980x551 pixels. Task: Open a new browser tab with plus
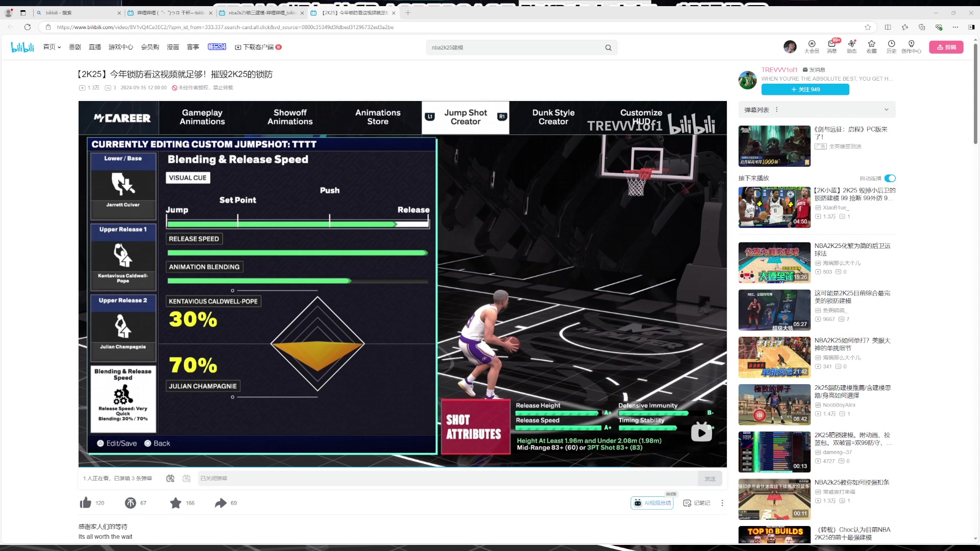click(x=408, y=13)
